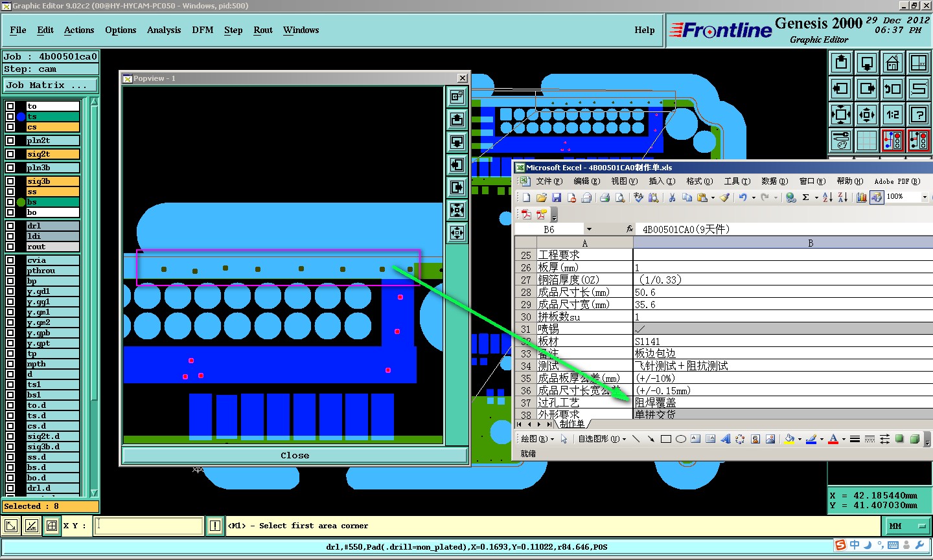Click the print icon in Excel toolbar
This screenshot has height=560, width=933.
[605, 197]
